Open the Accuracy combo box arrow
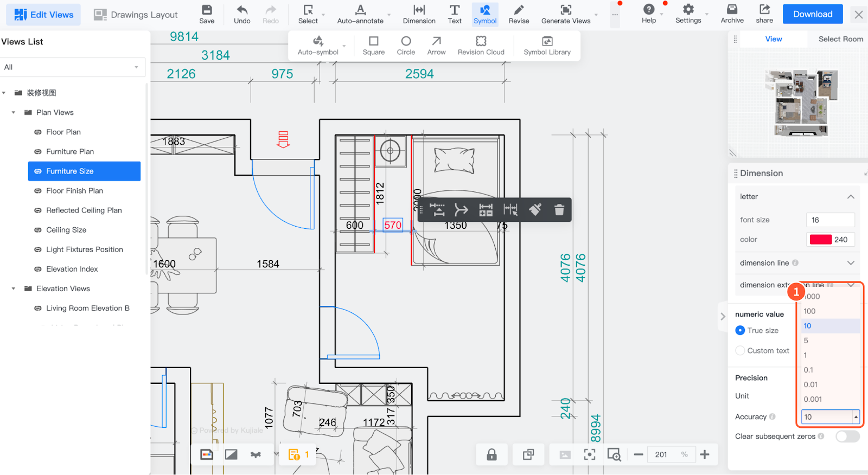The width and height of the screenshot is (868, 475). 856,417
